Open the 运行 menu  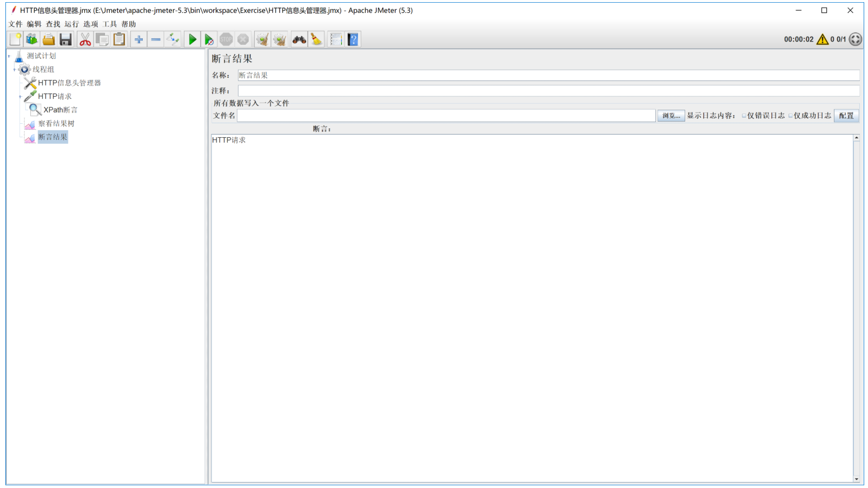point(71,24)
